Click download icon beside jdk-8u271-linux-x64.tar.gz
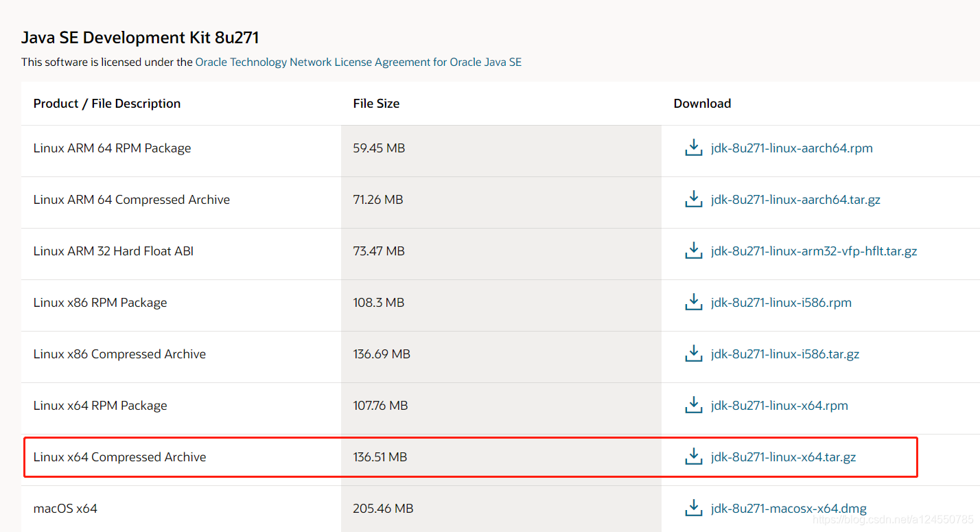 point(694,456)
